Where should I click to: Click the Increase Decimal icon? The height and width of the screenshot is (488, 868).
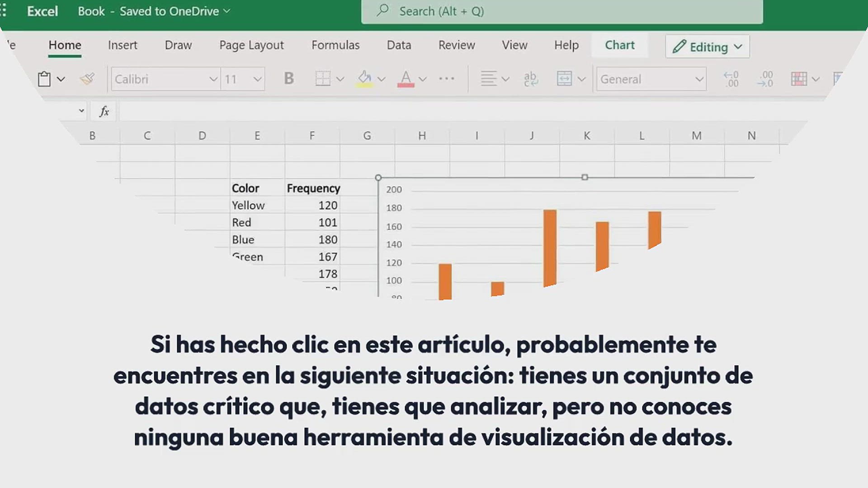click(731, 79)
